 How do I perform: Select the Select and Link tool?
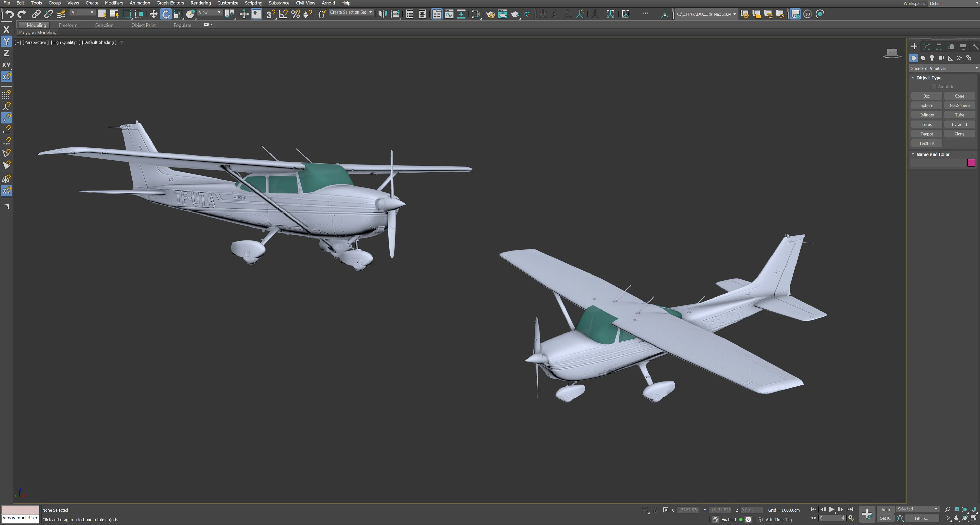pos(36,14)
